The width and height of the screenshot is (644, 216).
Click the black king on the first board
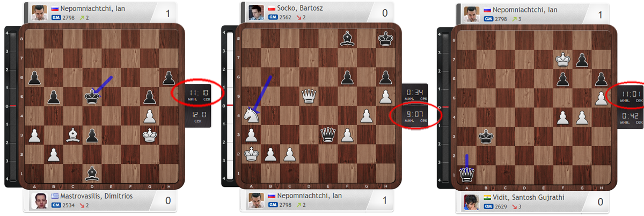(x=92, y=97)
